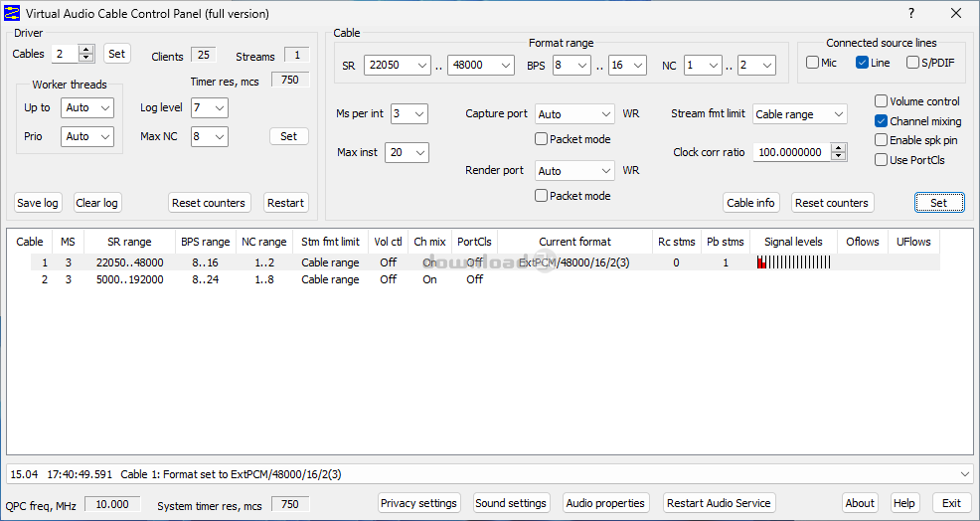Click the Cable 1 signal level meter
Image resolution: width=980 pixels, height=521 pixels.
pyautogui.click(x=793, y=262)
